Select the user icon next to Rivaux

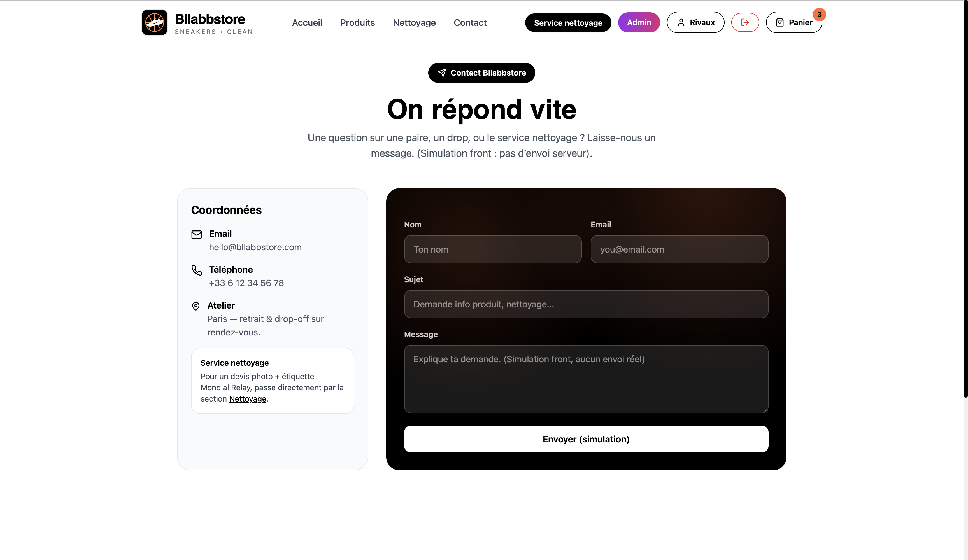(681, 23)
